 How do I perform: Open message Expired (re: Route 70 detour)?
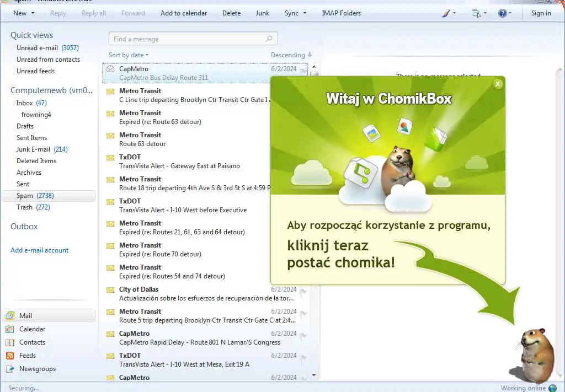click(x=188, y=250)
